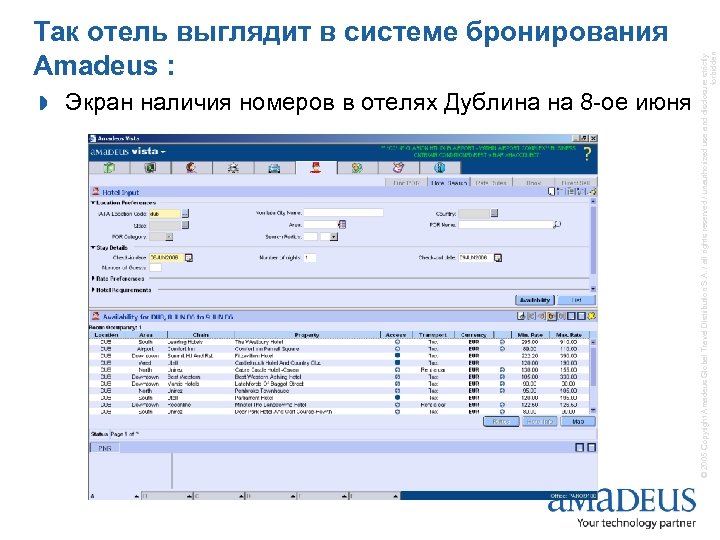
Task: Open the person face icon module tab
Action: [x=191, y=168]
